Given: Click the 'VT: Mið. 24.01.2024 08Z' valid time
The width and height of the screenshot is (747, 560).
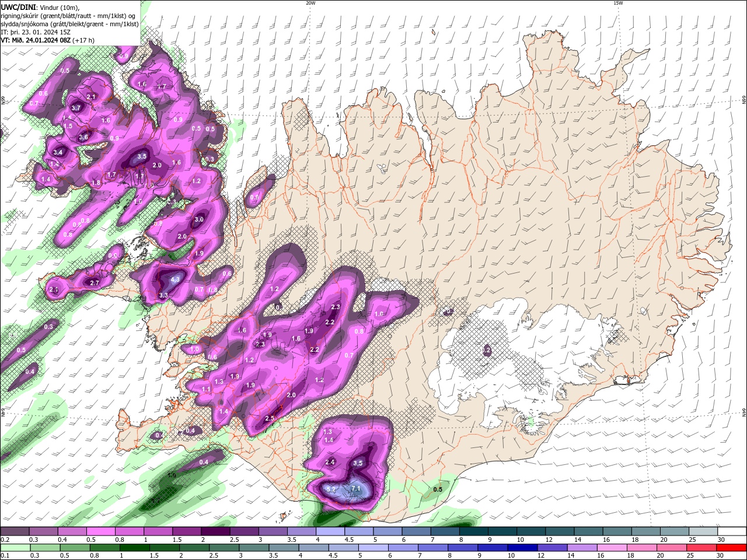Looking at the screenshot, I should pyautogui.click(x=36, y=40).
